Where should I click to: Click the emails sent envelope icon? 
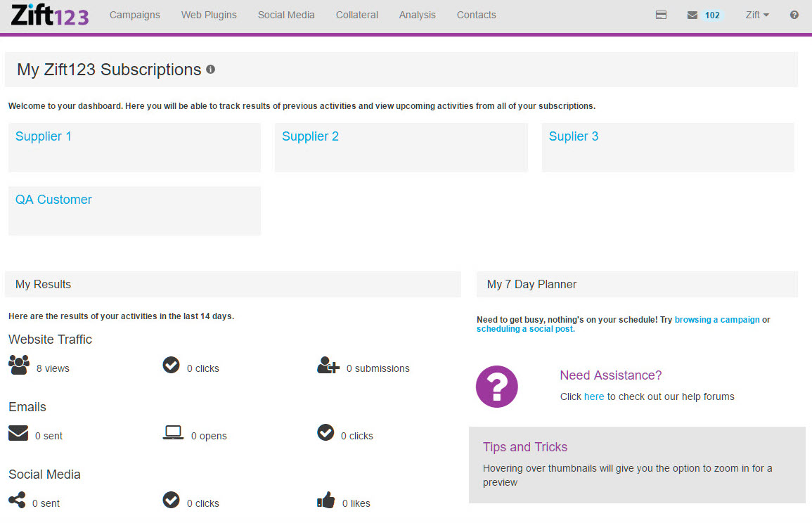18,433
